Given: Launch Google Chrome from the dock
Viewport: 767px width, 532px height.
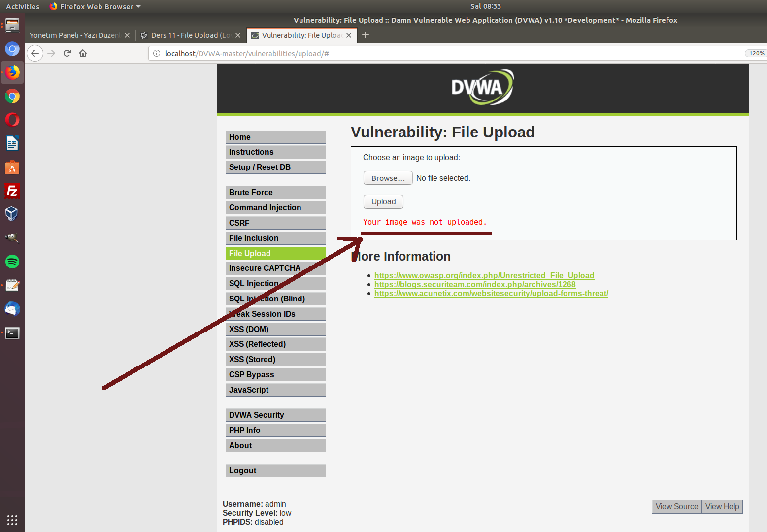Looking at the screenshot, I should point(12,96).
